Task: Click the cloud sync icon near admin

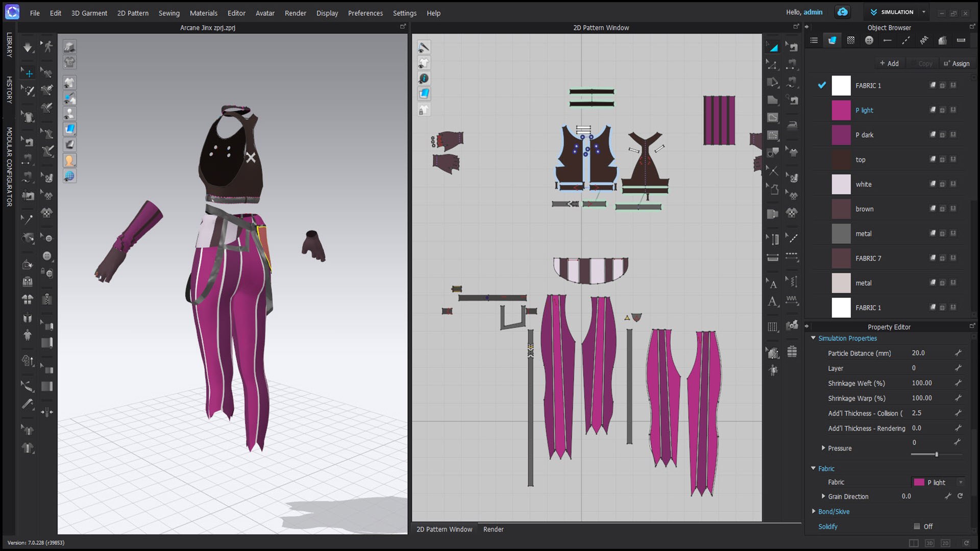Action: coord(842,12)
